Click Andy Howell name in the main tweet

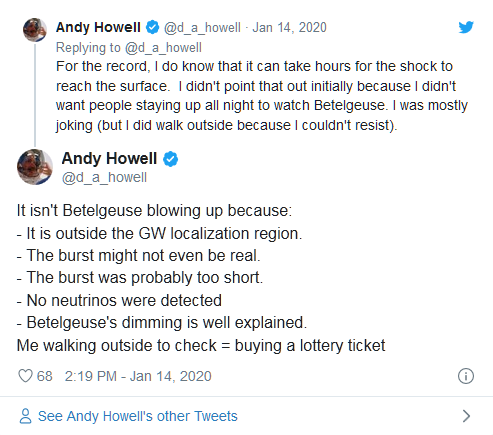(109, 158)
